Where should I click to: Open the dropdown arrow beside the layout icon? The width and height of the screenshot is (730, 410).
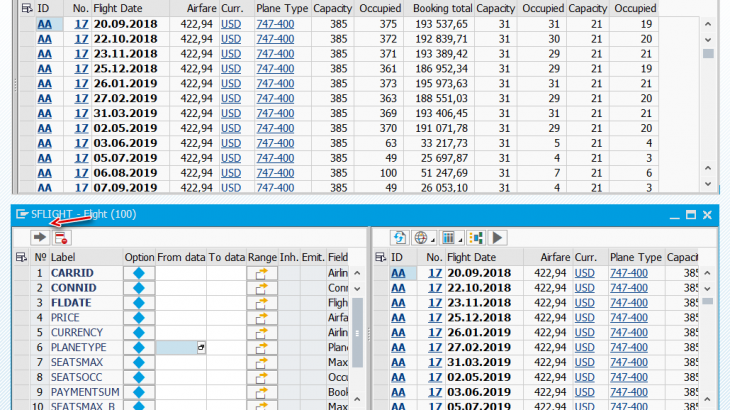[x=460, y=240]
